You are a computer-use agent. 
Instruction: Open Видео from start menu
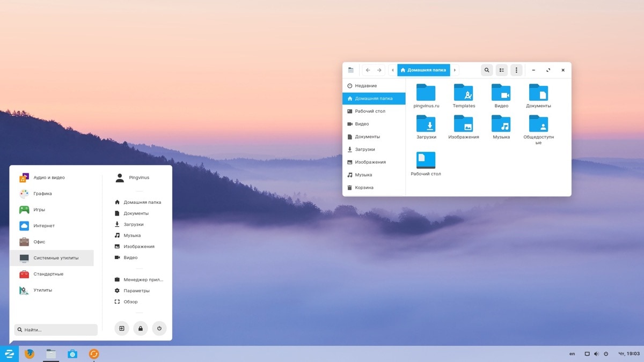[126, 257]
